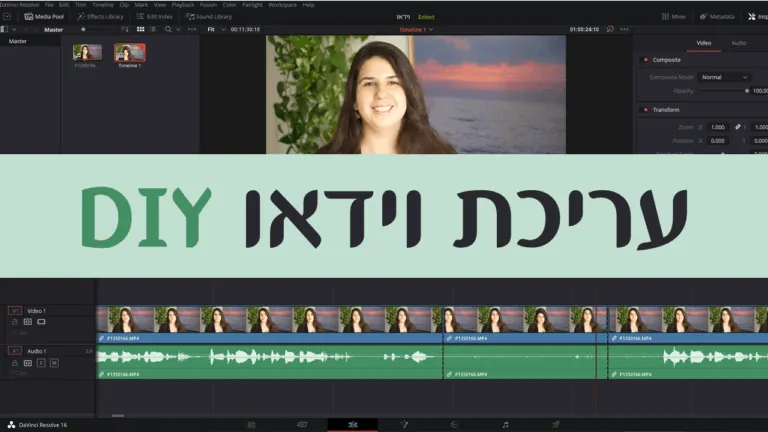The width and height of the screenshot is (768, 432).
Task: Click the Position X value field 0.000
Action: pyautogui.click(x=718, y=141)
